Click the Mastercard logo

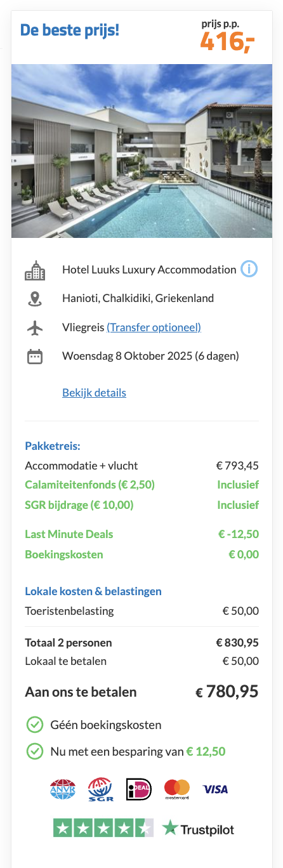pos(177,789)
